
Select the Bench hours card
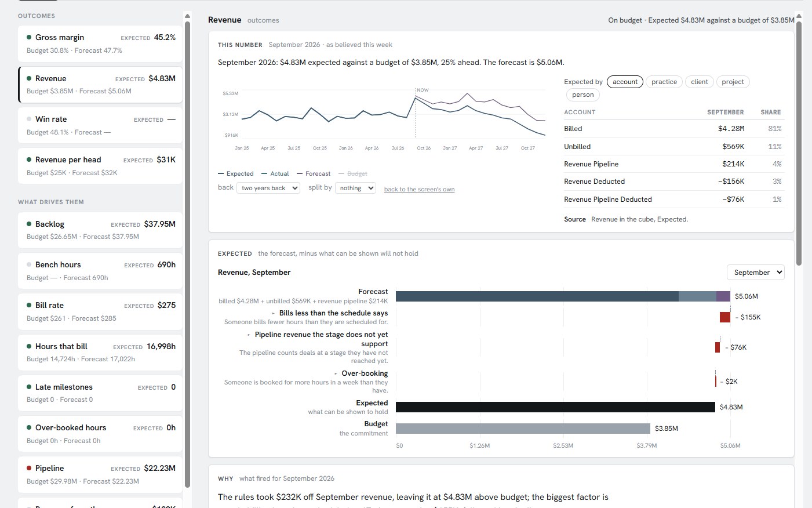100,271
